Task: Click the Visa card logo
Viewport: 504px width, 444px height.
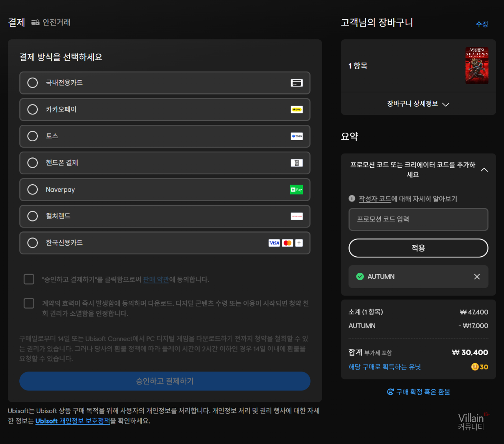Action: [274, 243]
